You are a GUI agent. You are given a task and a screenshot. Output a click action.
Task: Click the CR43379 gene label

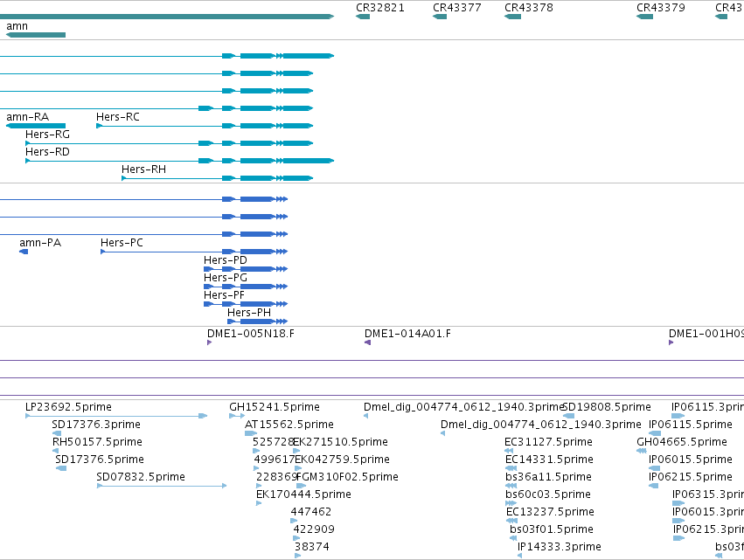click(x=660, y=8)
